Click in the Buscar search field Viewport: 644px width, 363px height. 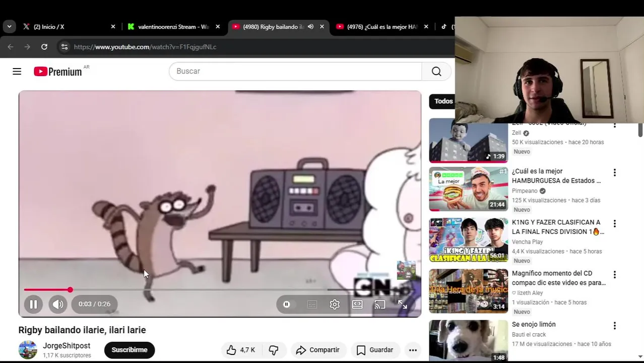tap(295, 72)
